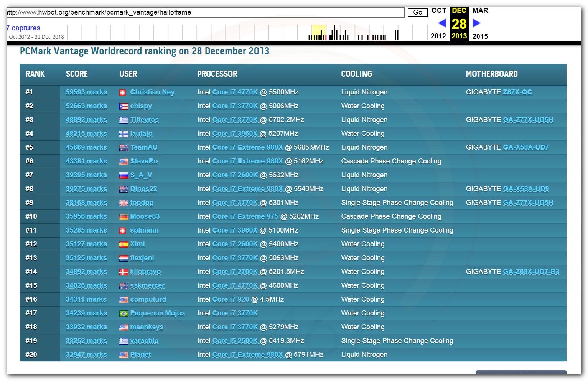Click the Wayback URL input field
Viewport: 588px width, 381px height.
coord(205,12)
